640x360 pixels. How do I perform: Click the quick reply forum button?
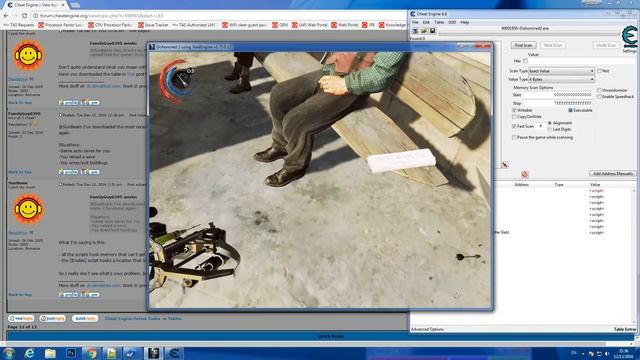(85, 318)
